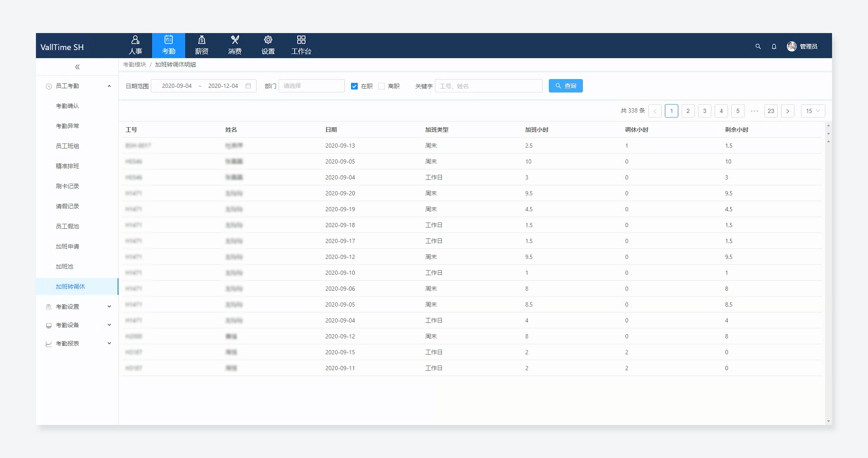Open the date range calendar icon
Screen dimensions: 868x458
tap(248, 86)
